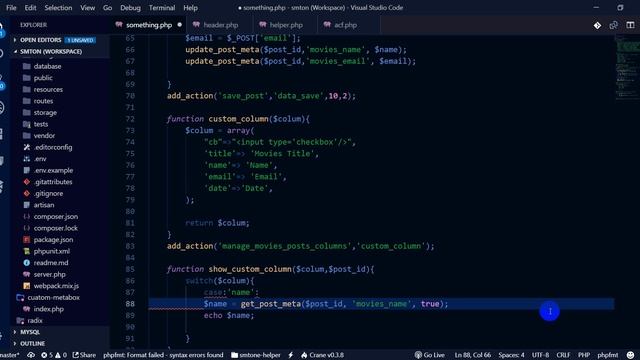Image resolution: width=640 pixels, height=360 pixels.
Task: Click the Crane v0.3.8 status item
Action: pyautogui.click(x=322, y=355)
